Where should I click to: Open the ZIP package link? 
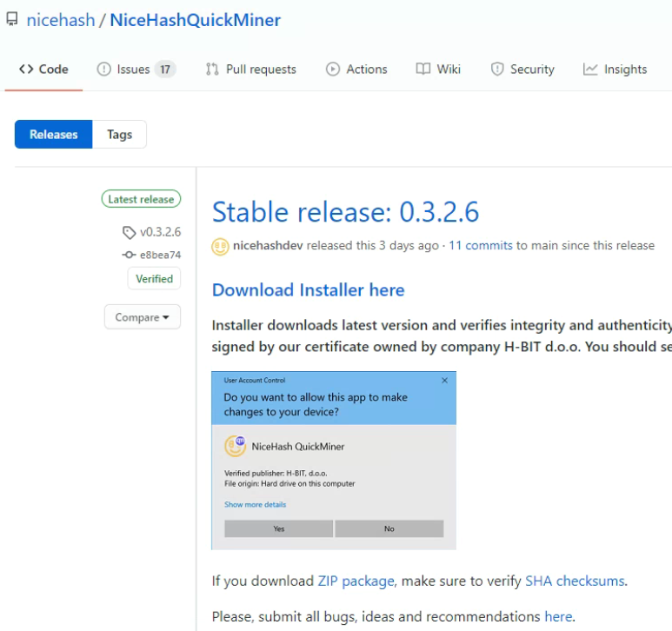356,581
